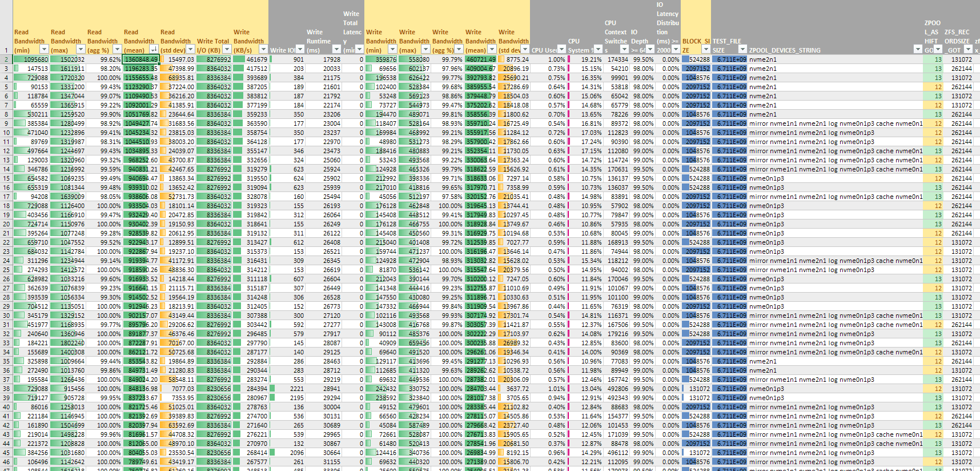Select row header number 10
This screenshot has width=980, height=471.
[6, 133]
